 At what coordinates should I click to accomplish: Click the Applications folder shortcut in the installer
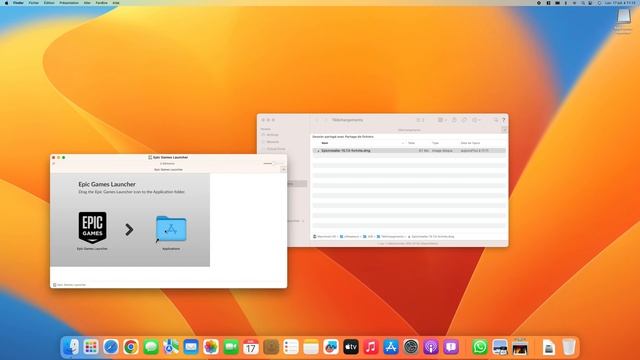click(171, 229)
